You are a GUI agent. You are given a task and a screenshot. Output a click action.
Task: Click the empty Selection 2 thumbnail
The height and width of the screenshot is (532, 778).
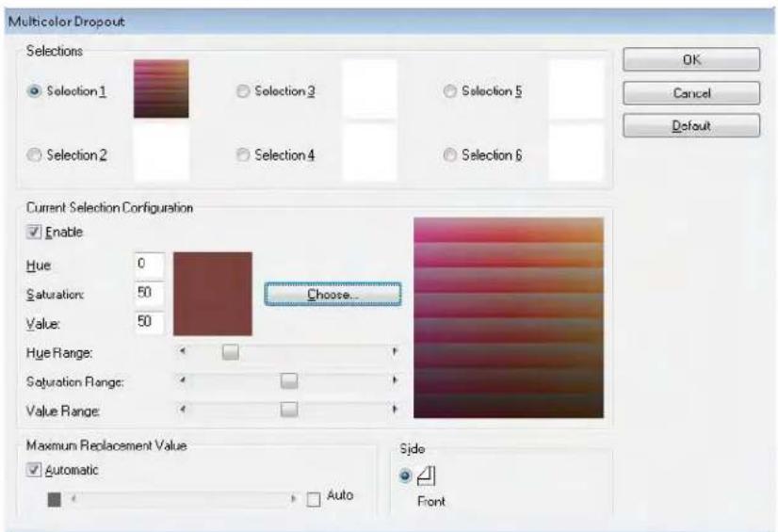[x=161, y=153]
